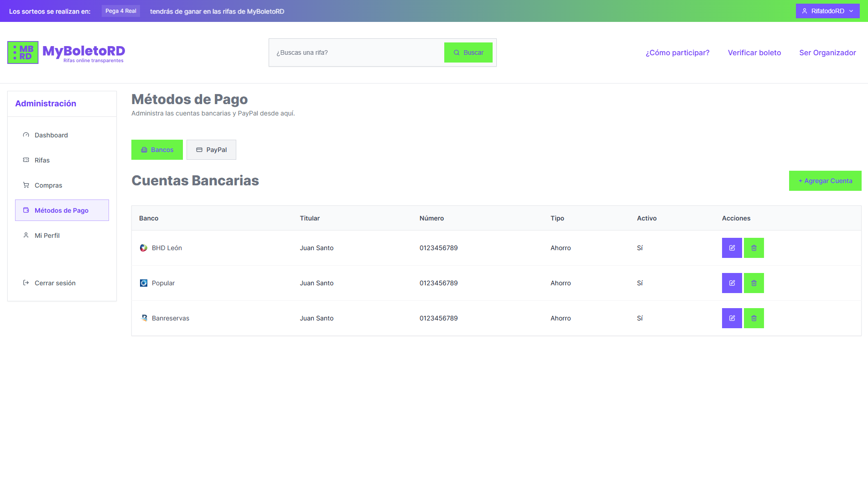The image size is (868, 493).
Task: Open Mi Perfil in the sidebar
Action: (47, 236)
